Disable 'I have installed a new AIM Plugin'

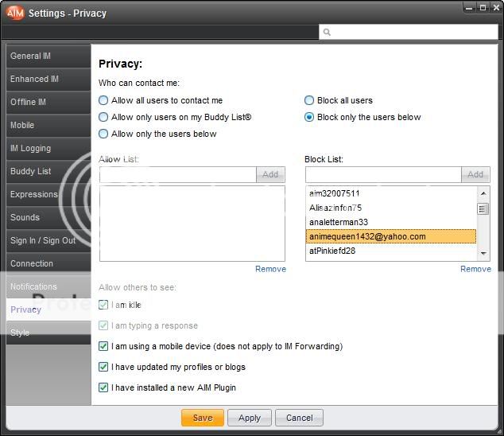[103, 387]
